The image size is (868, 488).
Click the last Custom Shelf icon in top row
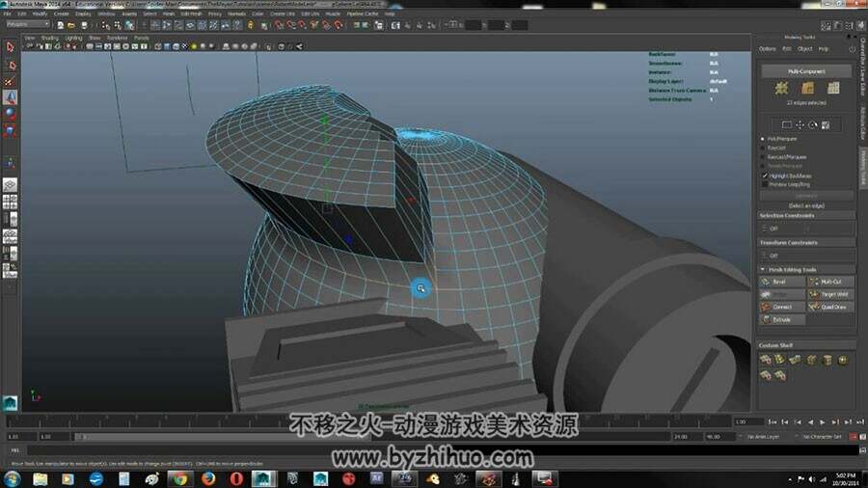843,360
